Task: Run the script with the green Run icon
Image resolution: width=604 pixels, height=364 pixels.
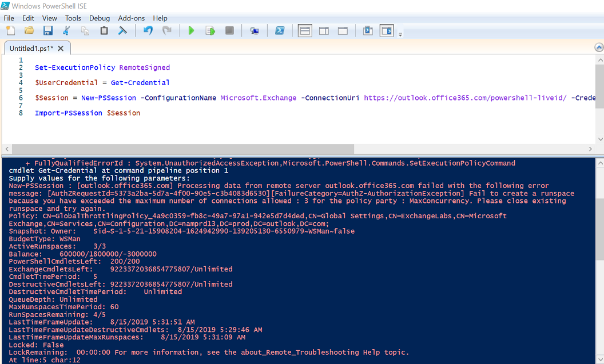Action: (192, 30)
